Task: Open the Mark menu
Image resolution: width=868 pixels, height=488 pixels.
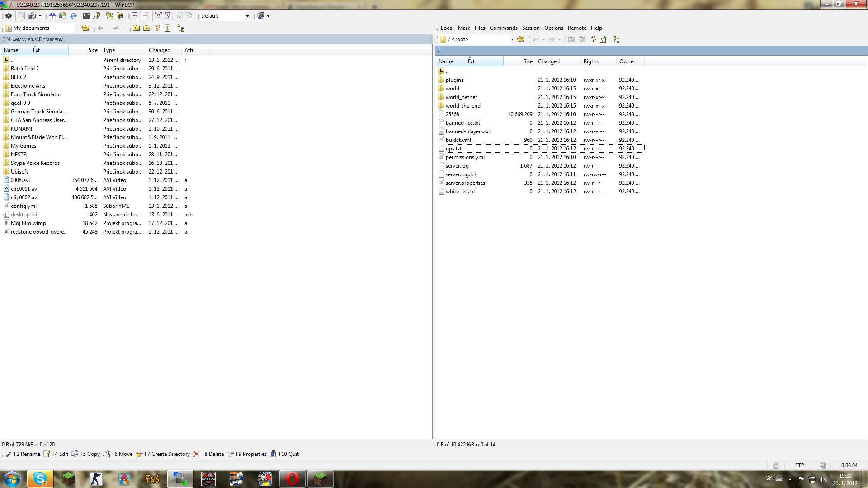Action: point(464,28)
